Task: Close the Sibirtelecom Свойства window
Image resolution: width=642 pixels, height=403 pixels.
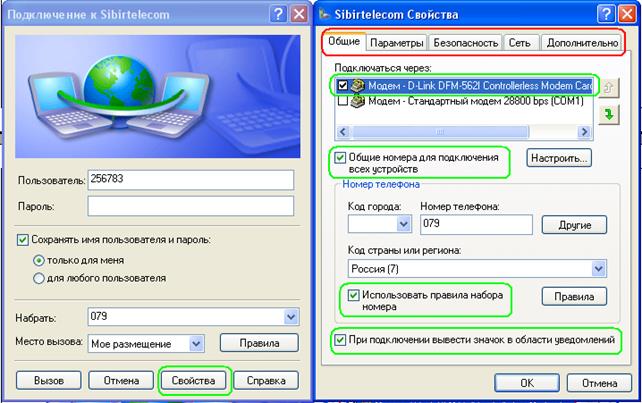Action: 627,14
